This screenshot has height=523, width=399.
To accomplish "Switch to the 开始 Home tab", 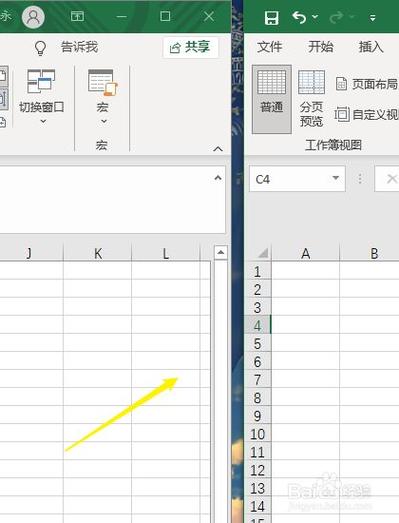I will pos(321,47).
